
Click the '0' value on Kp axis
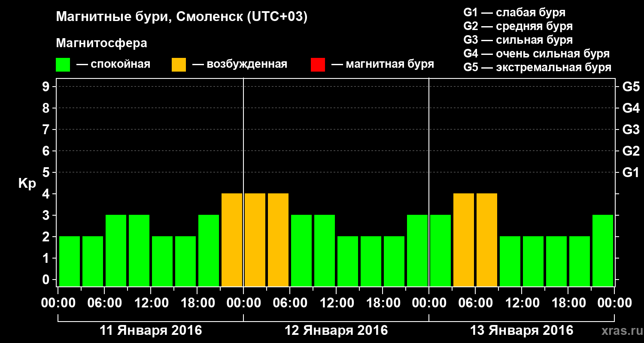pyautogui.click(x=47, y=280)
